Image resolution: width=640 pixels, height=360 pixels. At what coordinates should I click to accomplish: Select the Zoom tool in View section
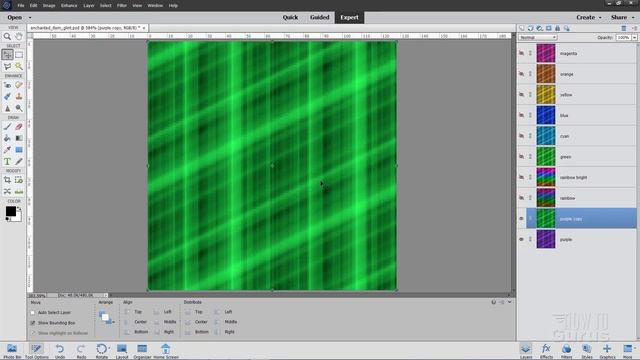click(x=7, y=36)
